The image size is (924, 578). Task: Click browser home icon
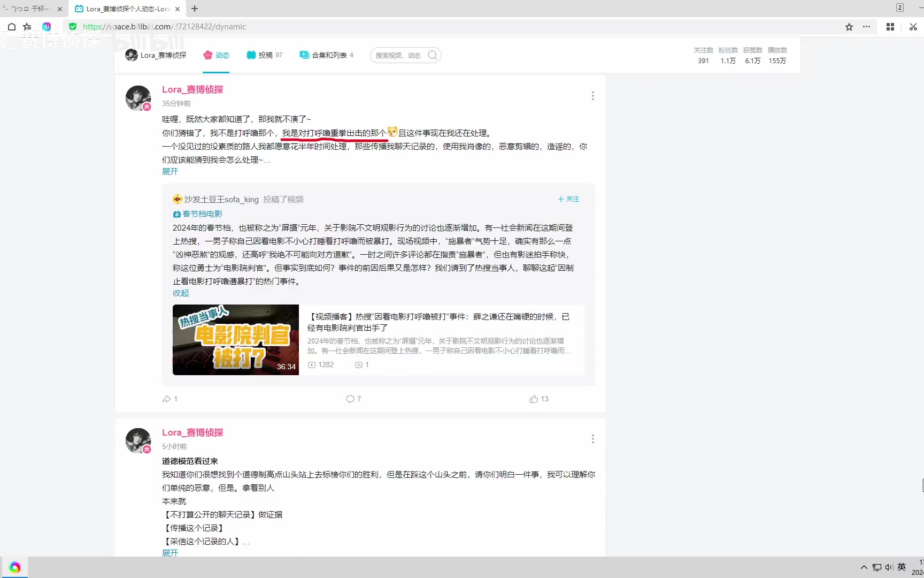coord(12,27)
